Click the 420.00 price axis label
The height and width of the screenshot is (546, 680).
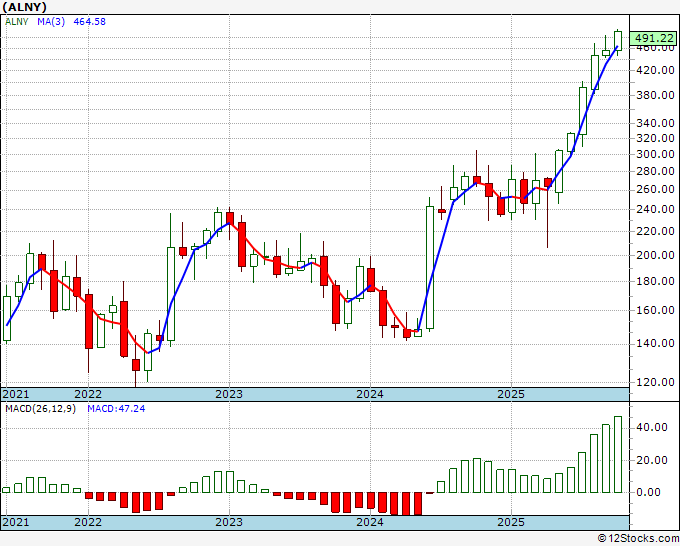click(x=655, y=70)
